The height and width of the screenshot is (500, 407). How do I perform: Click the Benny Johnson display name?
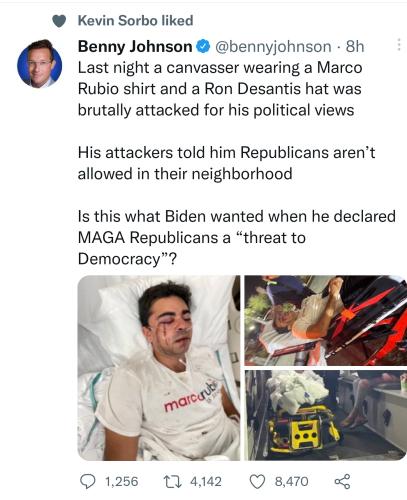[x=135, y=46]
